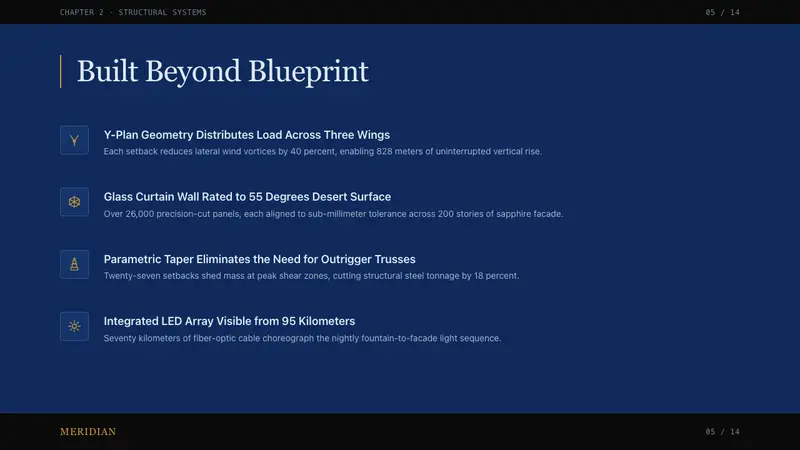Click description about twenty-seven setbacks
The image size is (800, 450).
click(x=311, y=276)
